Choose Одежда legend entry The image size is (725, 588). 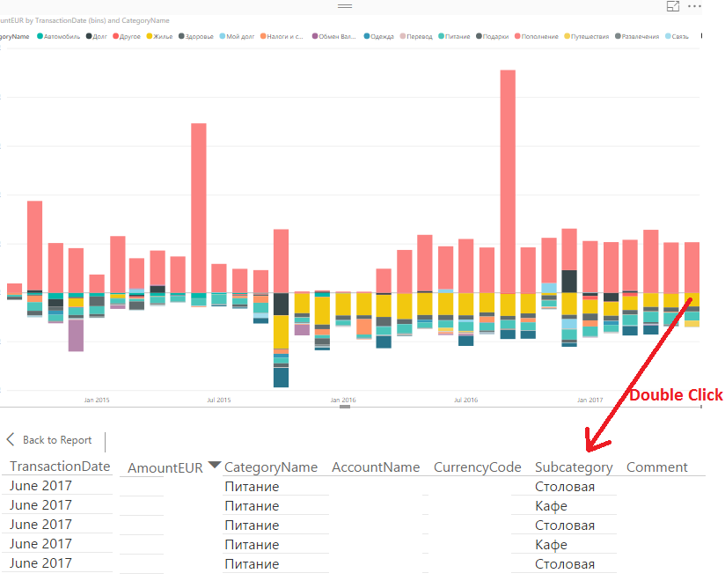(x=378, y=36)
